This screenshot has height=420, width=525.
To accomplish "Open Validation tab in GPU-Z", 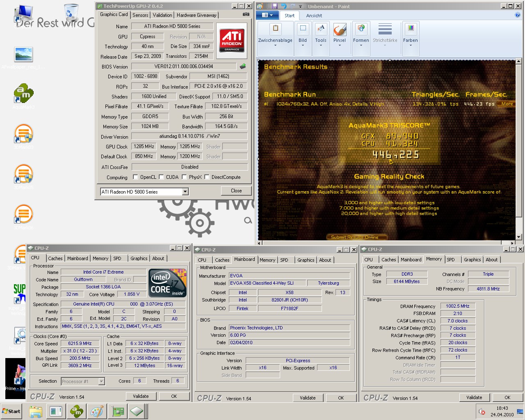I will coord(162,15).
